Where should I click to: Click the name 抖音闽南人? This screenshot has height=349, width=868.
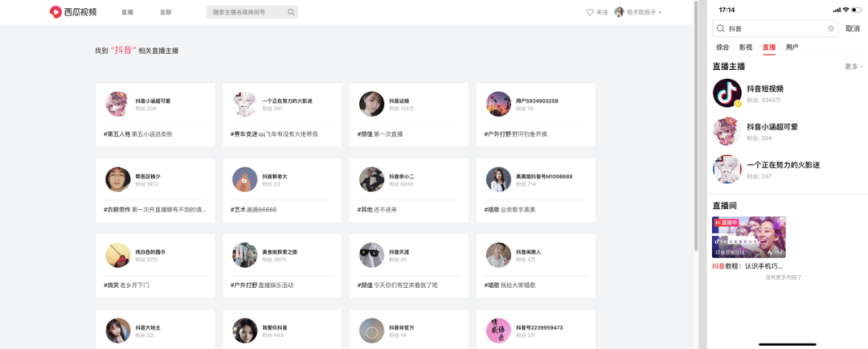[x=529, y=252]
